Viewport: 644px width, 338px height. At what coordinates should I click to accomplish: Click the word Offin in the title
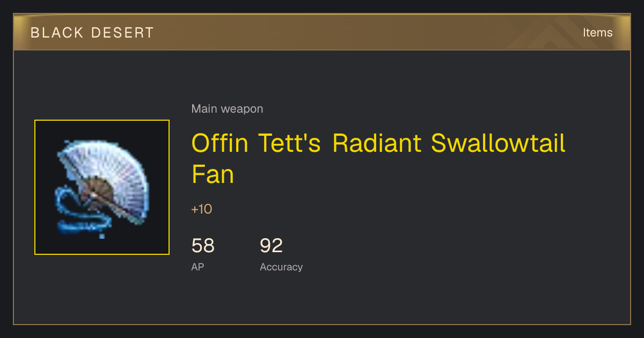[220, 143]
